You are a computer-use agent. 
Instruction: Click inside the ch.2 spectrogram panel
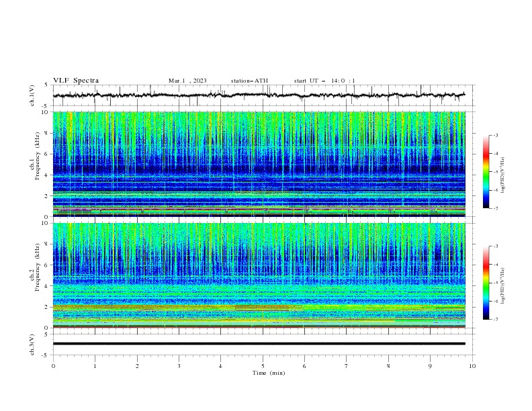coord(259,275)
